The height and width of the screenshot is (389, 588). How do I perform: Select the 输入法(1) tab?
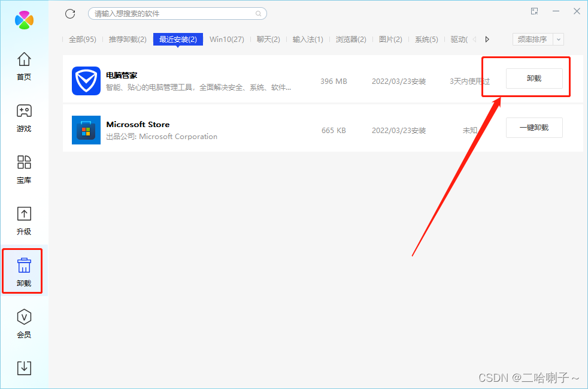coord(308,40)
